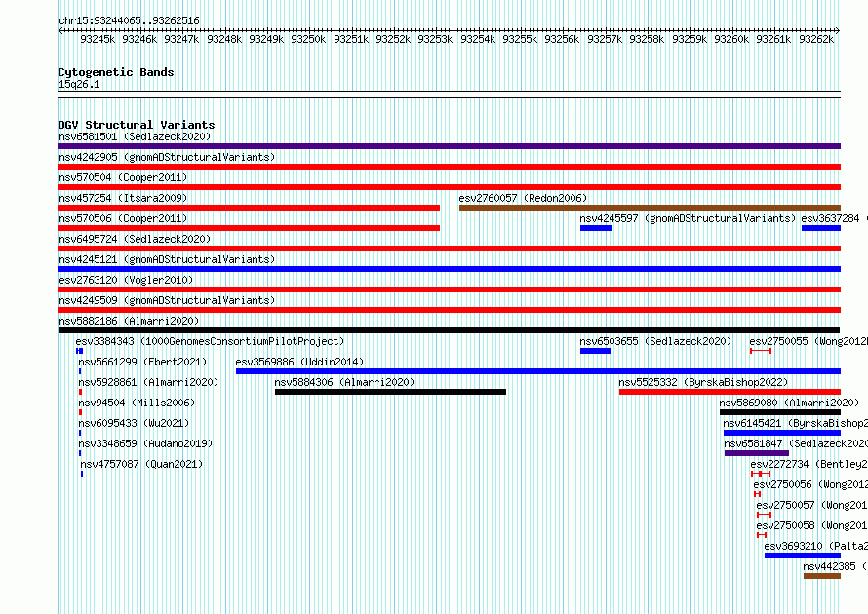Click the purple nsv6581847 variant bar
The height and width of the screenshot is (614, 868).
(757, 453)
